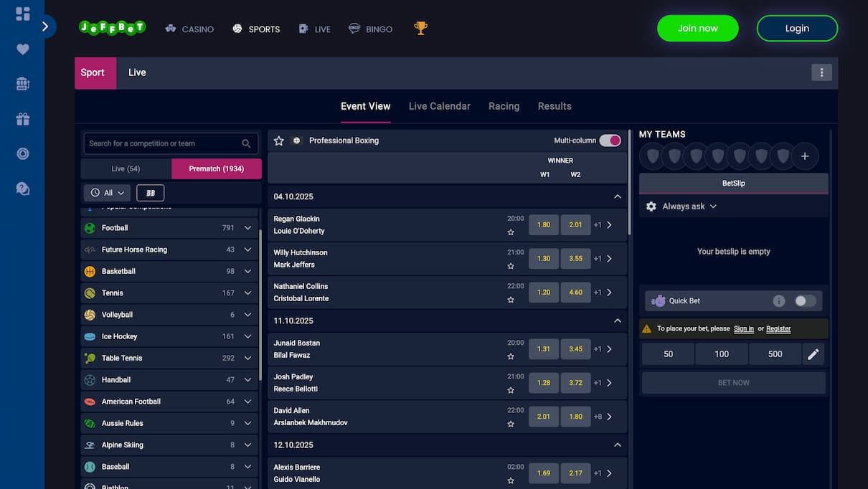Toggle the Multi-column switch off
The width and height of the screenshot is (868, 489).
(610, 141)
